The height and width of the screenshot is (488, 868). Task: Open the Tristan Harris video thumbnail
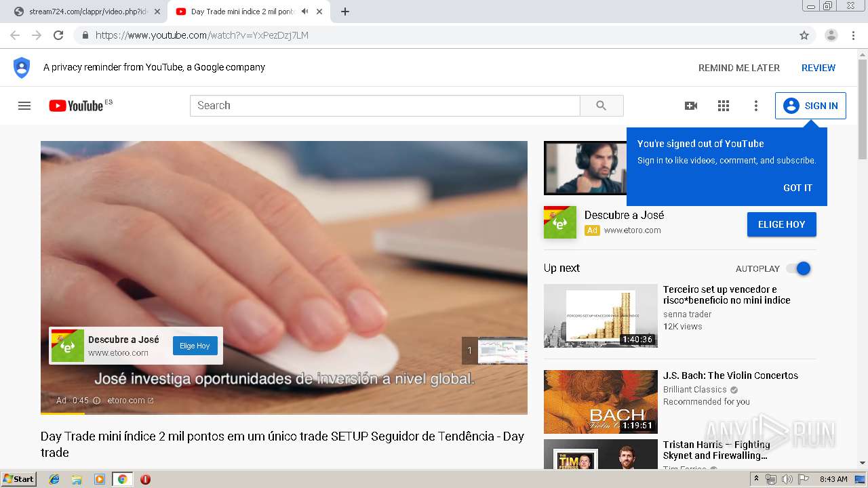coord(601,454)
